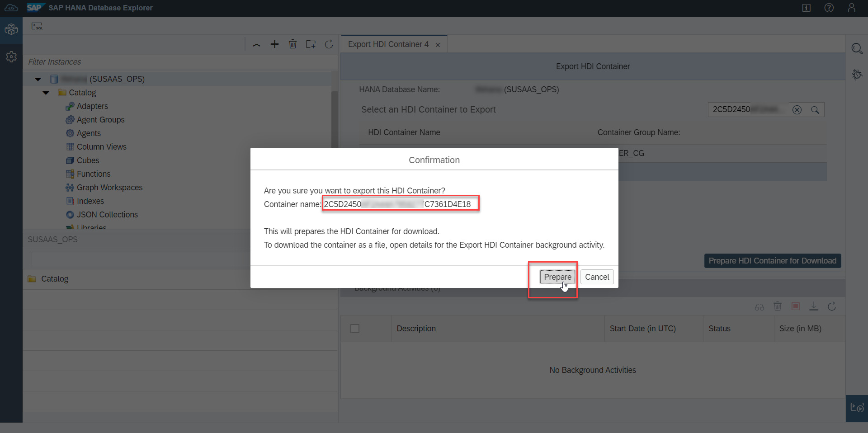Add a new database instance with plus icon

pyautogui.click(x=274, y=44)
